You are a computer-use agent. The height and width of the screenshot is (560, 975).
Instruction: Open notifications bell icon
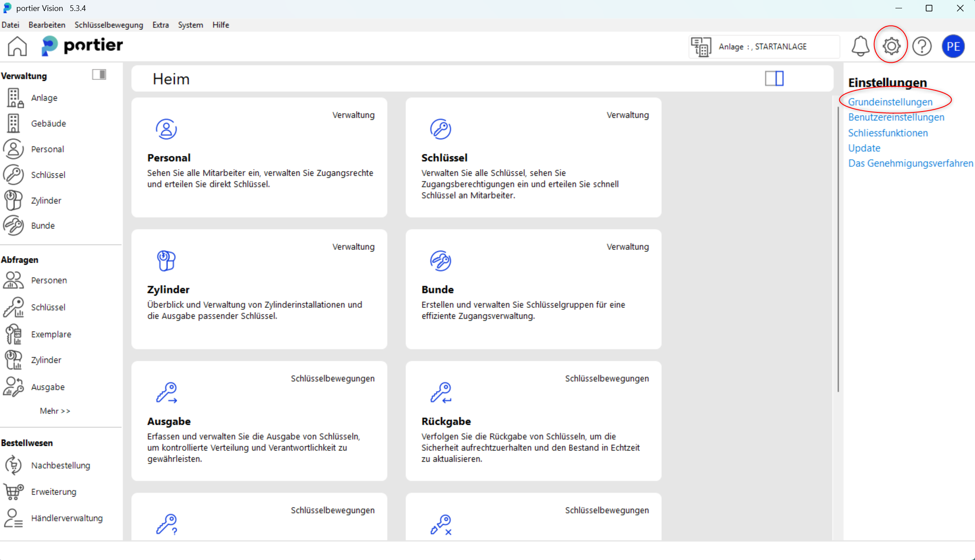[x=860, y=46]
